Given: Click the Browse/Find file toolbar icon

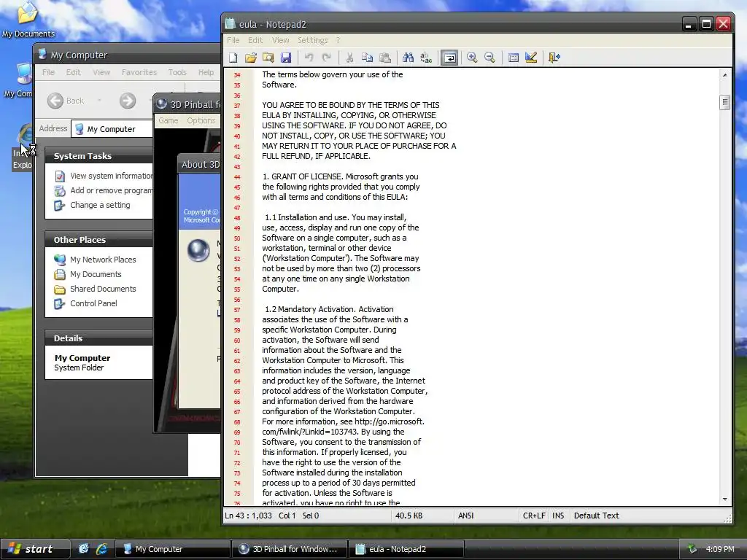Looking at the screenshot, I should [268, 58].
